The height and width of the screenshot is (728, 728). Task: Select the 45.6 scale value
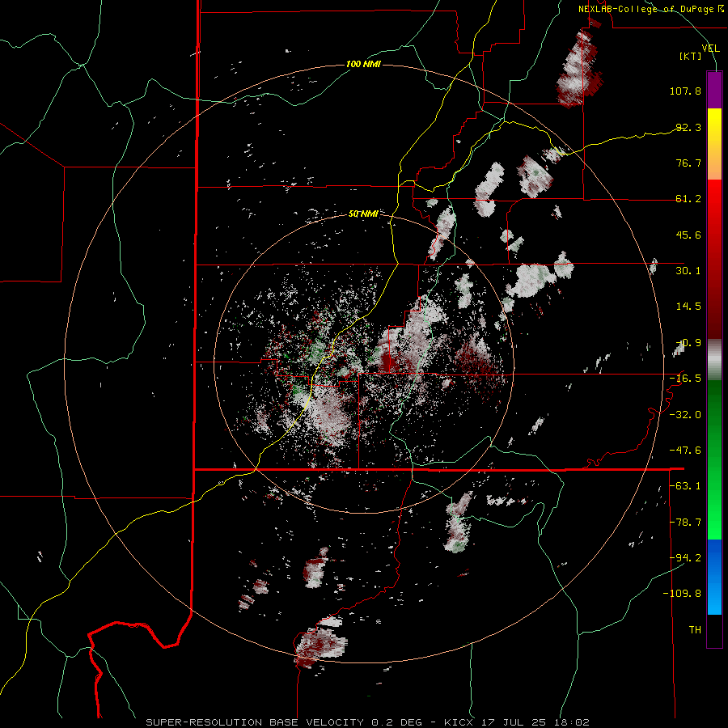click(688, 235)
